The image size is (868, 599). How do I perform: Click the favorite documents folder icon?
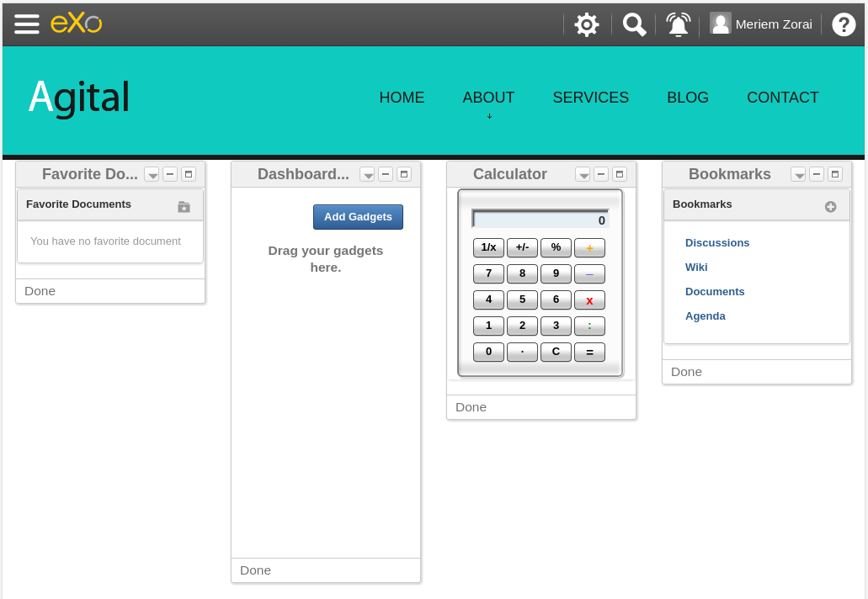point(184,207)
